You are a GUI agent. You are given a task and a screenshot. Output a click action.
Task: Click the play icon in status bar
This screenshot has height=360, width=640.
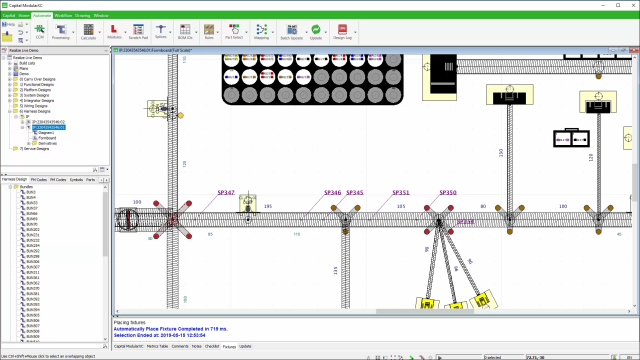point(440,358)
